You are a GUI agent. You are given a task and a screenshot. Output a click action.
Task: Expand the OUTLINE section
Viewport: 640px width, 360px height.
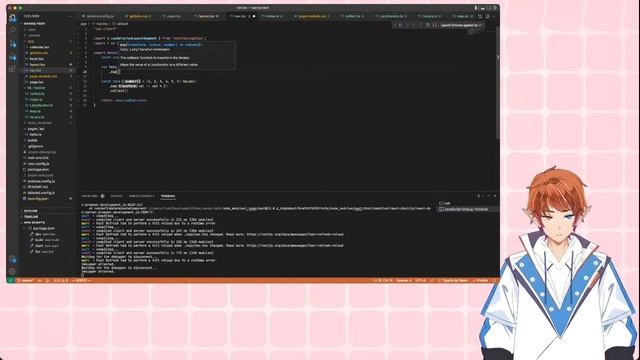30,211
